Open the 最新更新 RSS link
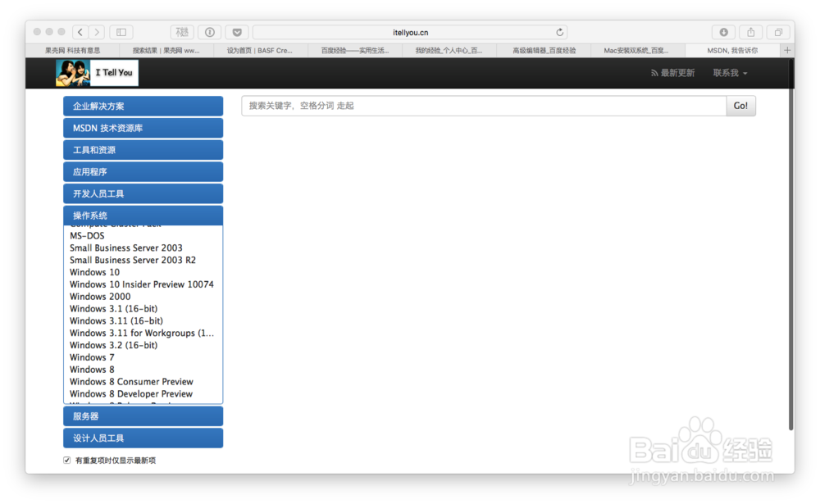820x504 pixels. click(x=672, y=73)
